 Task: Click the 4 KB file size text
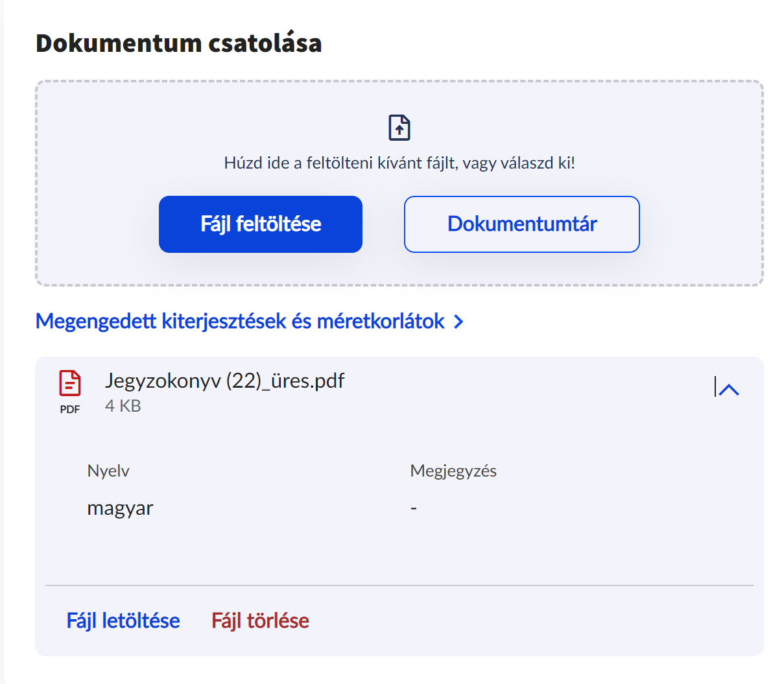click(123, 406)
